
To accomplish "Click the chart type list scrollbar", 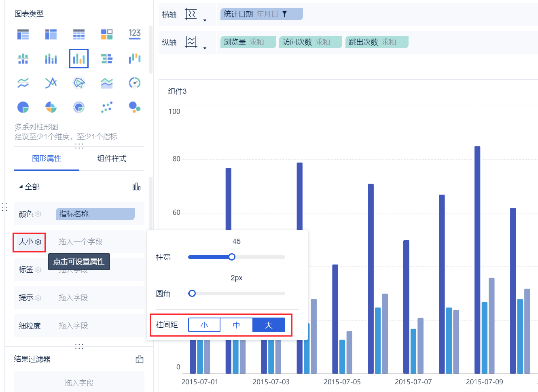I will pyautogui.click(x=150, y=50).
